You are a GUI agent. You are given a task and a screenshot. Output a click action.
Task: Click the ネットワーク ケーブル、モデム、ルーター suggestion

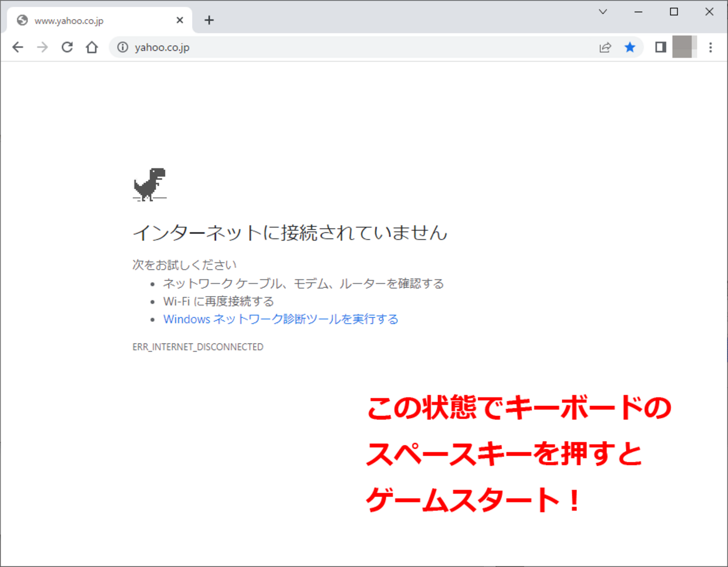pyautogui.click(x=304, y=284)
